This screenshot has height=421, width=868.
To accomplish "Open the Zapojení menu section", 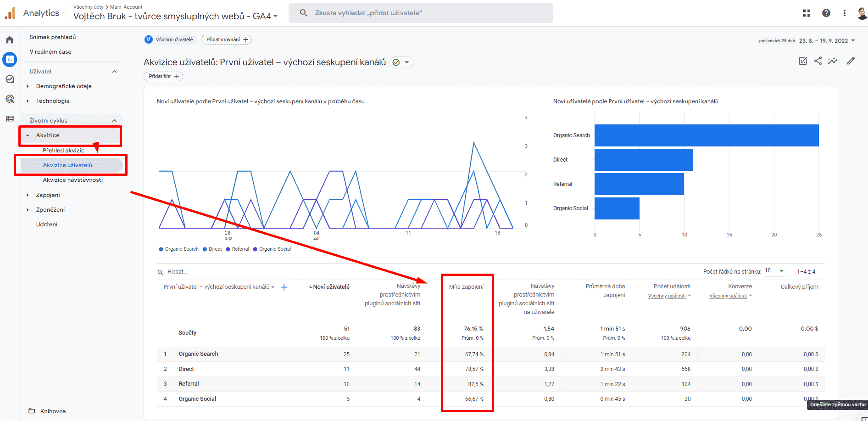I will (x=48, y=195).
